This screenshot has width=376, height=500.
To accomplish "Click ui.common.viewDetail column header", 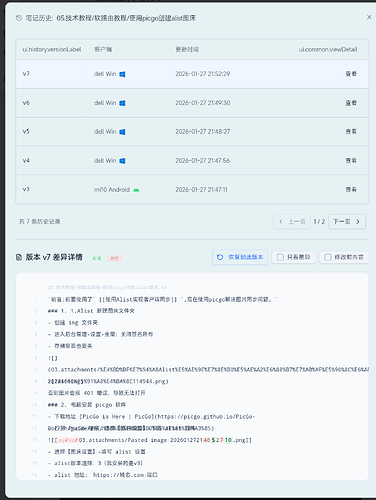I will point(328,49).
